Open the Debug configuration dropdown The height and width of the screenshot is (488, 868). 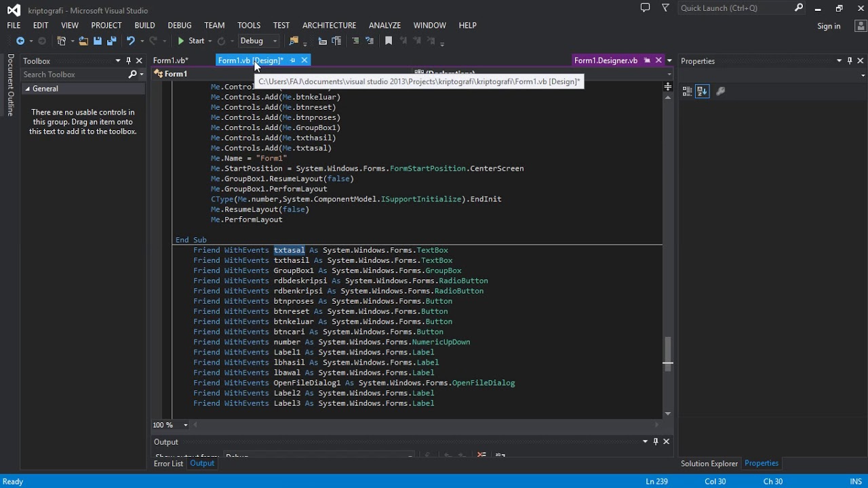coord(258,41)
